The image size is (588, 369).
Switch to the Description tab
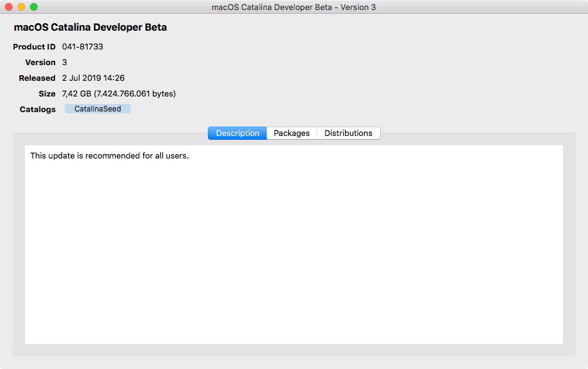(x=237, y=133)
